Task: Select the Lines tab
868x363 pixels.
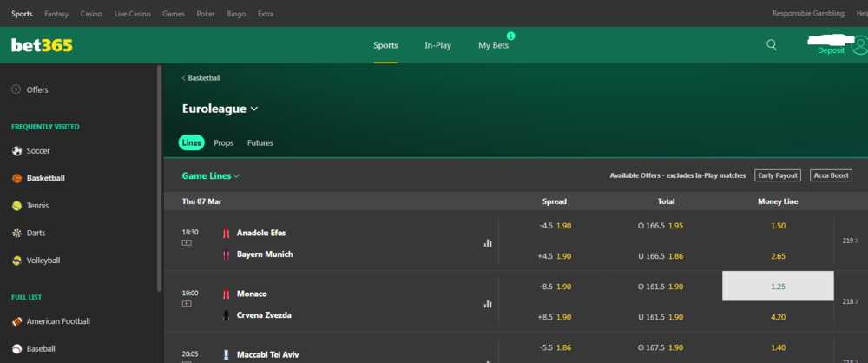Action: coord(192,143)
